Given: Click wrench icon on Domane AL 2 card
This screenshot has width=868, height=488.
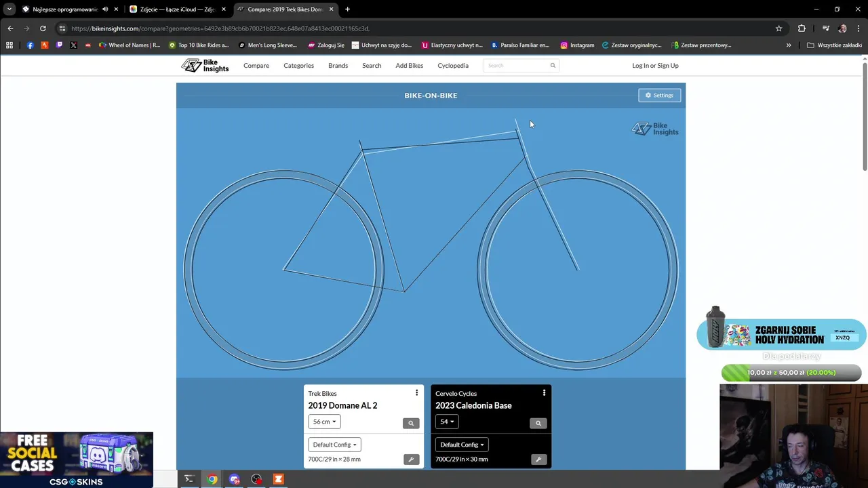Looking at the screenshot, I should click(x=411, y=460).
